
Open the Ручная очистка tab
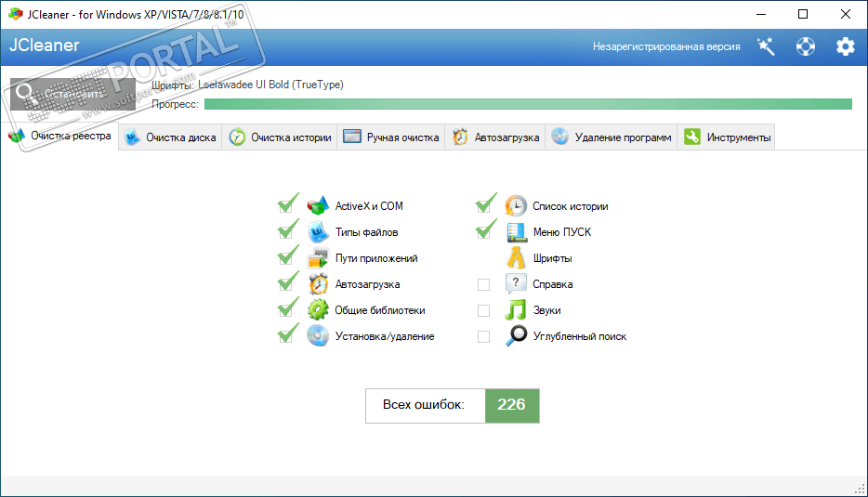tap(391, 137)
